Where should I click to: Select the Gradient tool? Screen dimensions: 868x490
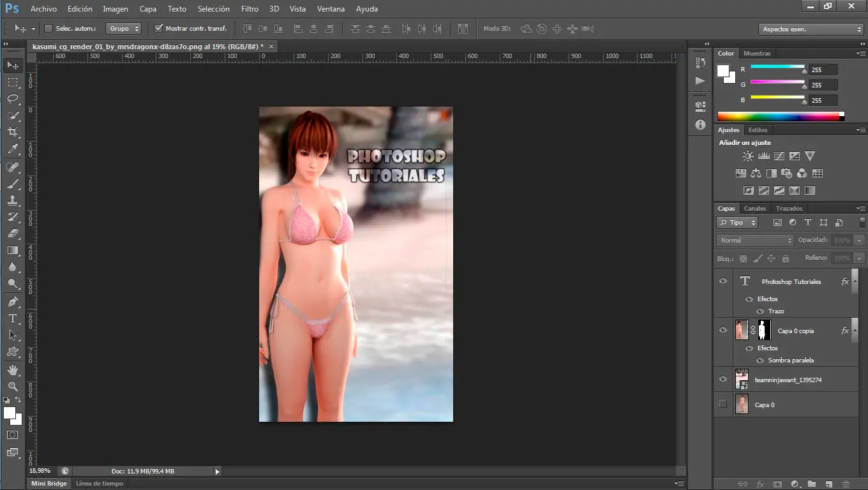(x=13, y=250)
